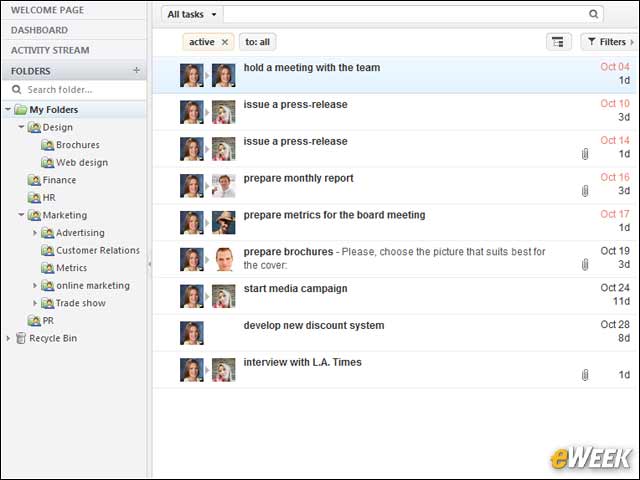The width and height of the screenshot is (640, 480).
Task: Click the 8d duration on develop new discount system
Action: 624,338
